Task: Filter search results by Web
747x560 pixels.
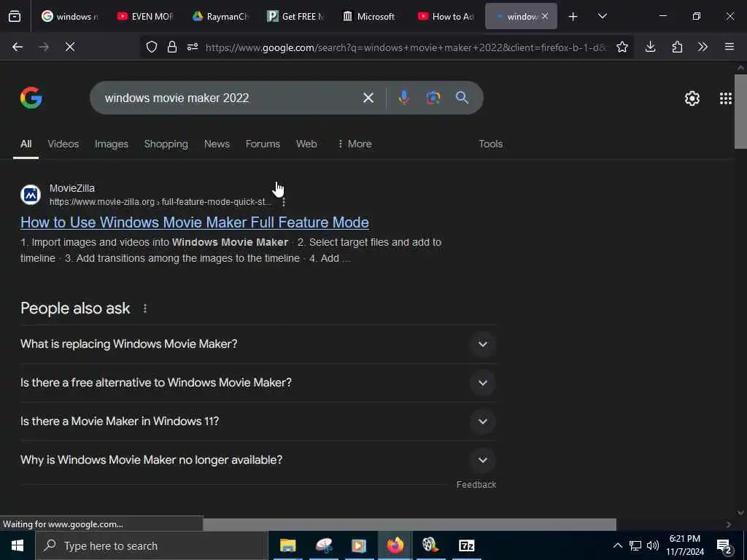Action: click(x=306, y=144)
